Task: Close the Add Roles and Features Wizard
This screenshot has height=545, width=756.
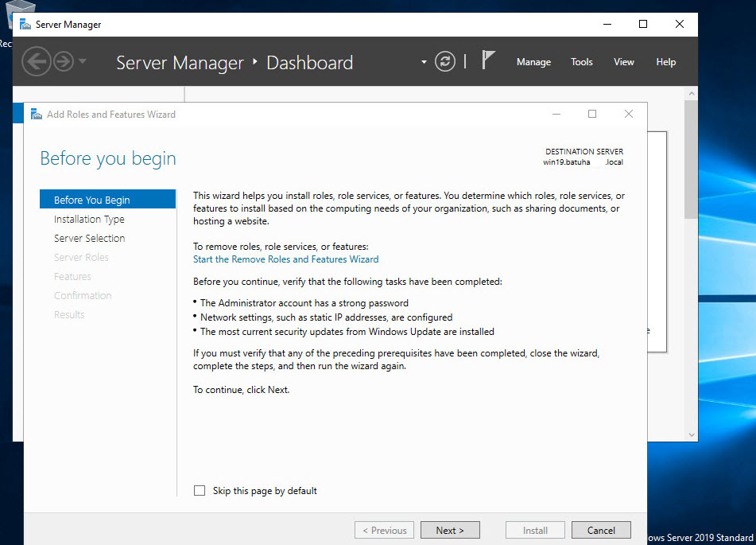Action: [629, 115]
